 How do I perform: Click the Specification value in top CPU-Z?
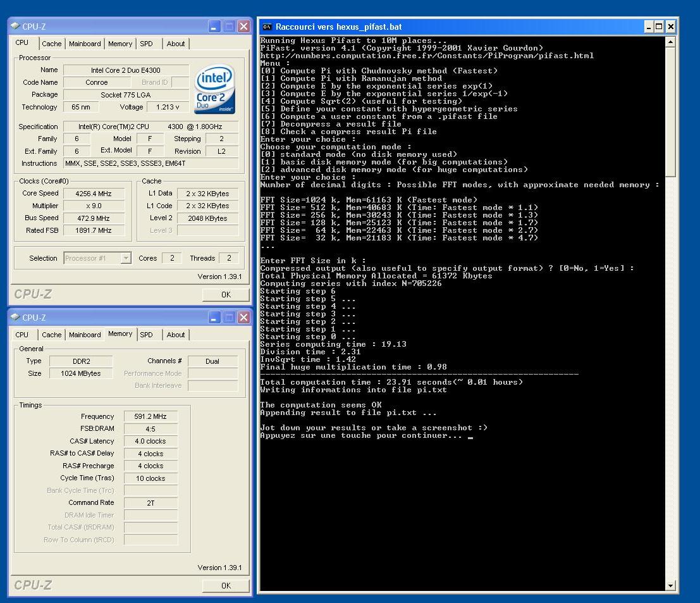click(151, 127)
